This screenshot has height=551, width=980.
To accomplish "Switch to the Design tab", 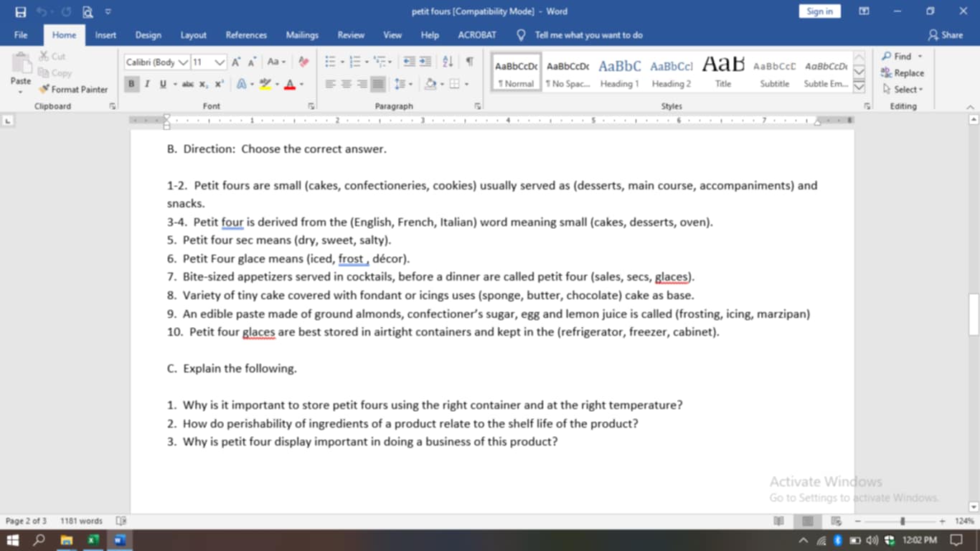I will click(x=149, y=35).
